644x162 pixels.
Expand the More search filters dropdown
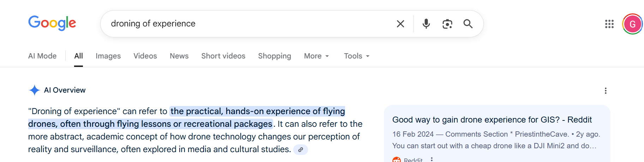(x=316, y=56)
